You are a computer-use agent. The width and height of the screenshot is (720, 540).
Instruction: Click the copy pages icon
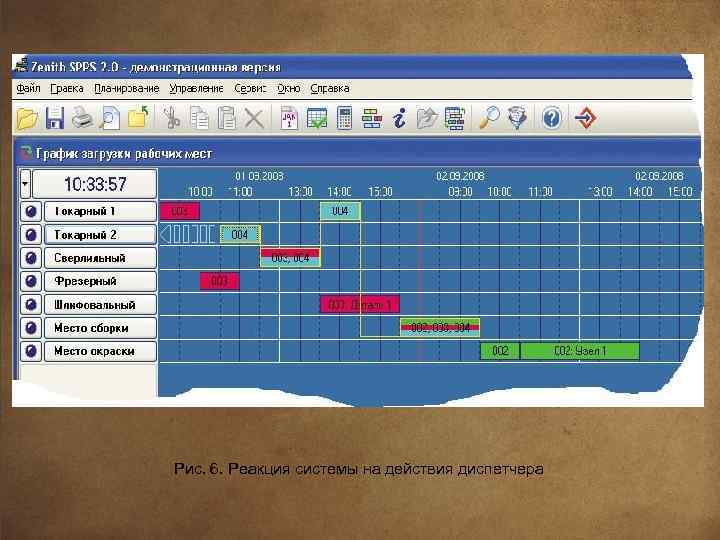[199, 118]
